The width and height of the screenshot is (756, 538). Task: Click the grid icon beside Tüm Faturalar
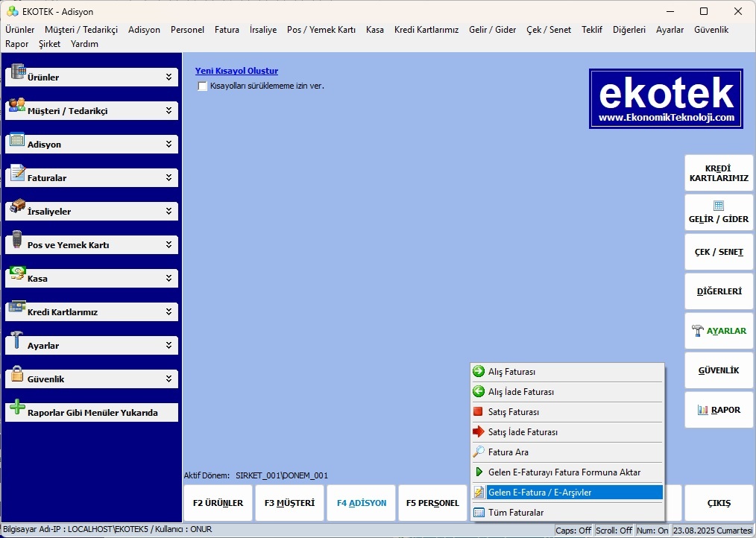click(479, 513)
